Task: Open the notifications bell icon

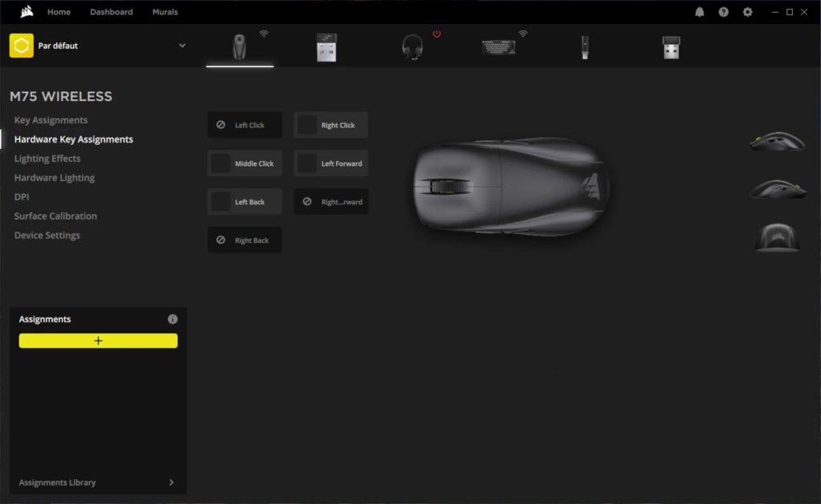Action: (700, 12)
